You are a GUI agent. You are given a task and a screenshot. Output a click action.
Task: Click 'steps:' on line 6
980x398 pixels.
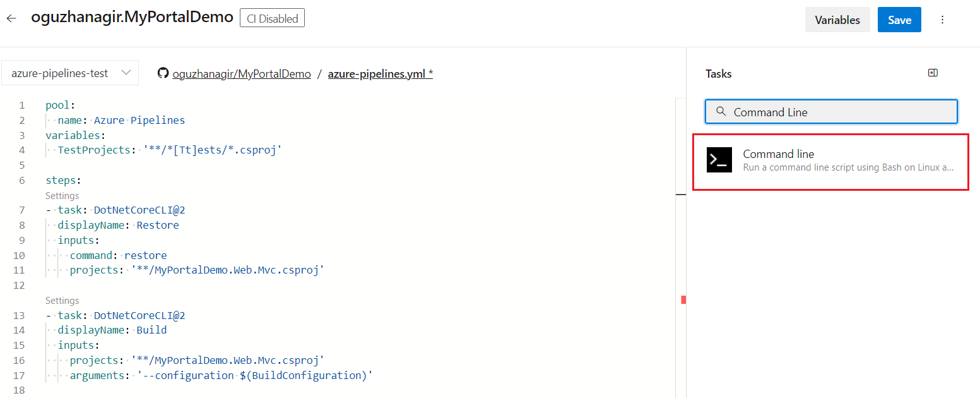click(63, 180)
